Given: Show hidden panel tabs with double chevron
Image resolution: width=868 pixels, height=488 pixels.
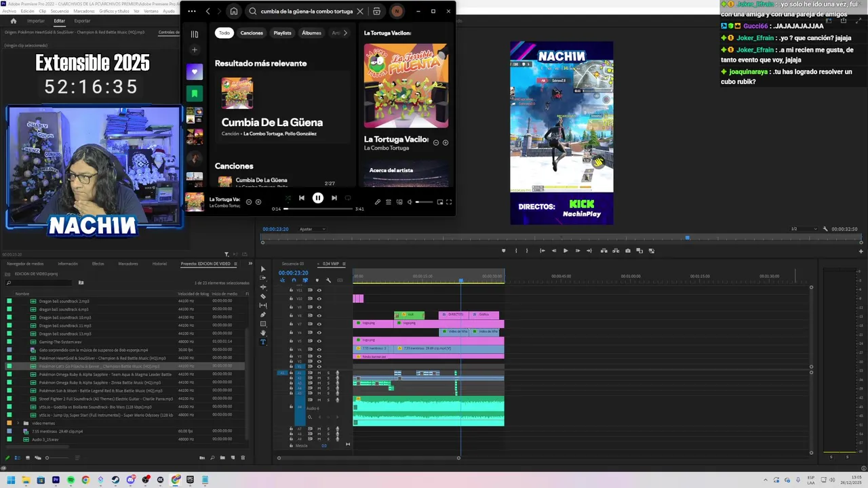Looking at the screenshot, I should tap(250, 264).
